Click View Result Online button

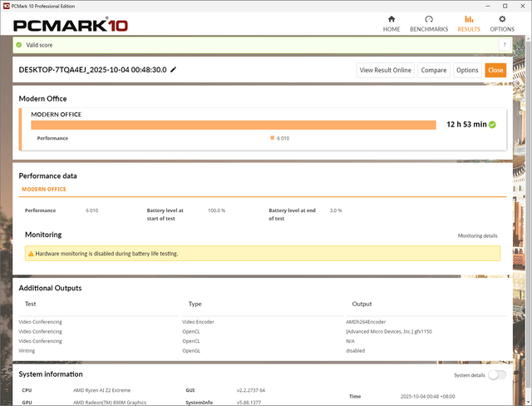click(x=386, y=70)
